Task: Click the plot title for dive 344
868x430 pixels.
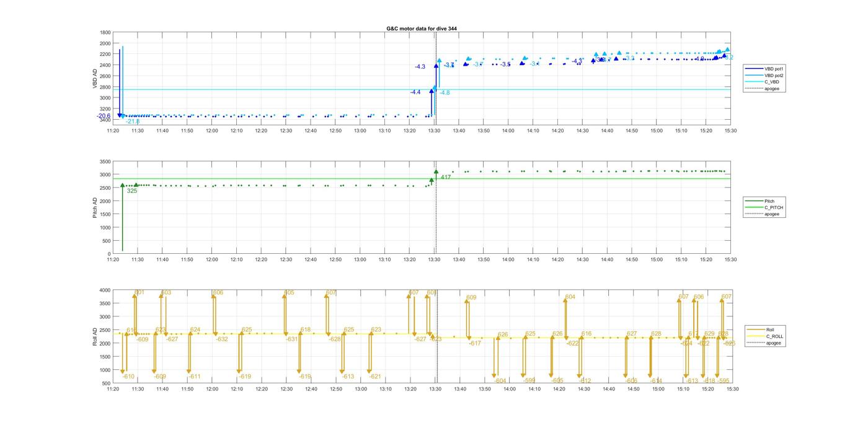Action: 422,29
